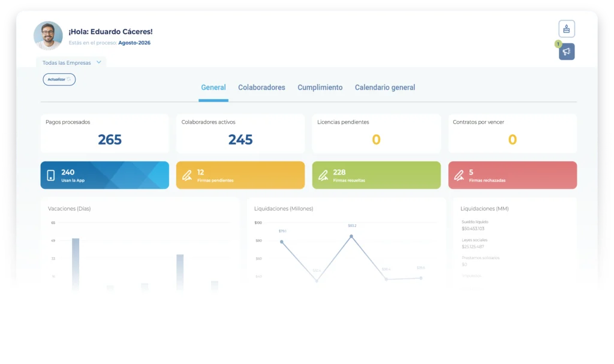This screenshot has height=364, width=614.
Task: Open the birthday cake icon button
Action: (566, 29)
